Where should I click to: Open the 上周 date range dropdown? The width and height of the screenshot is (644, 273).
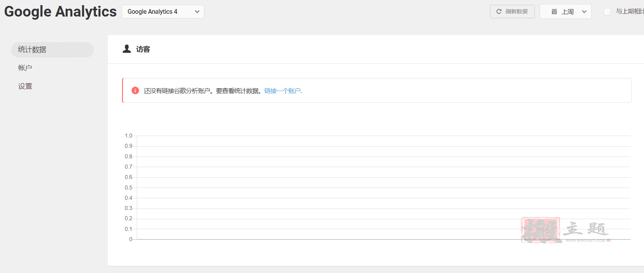tap(565, 12)
